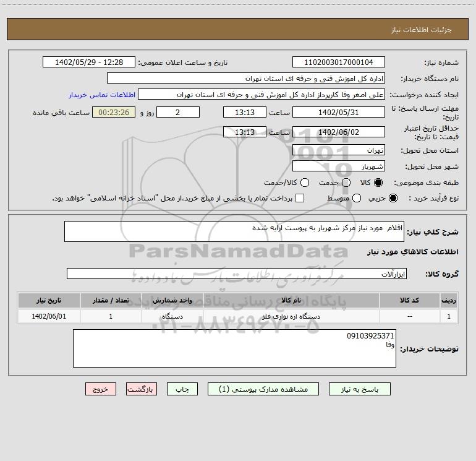Click the تعداد / مقدار column header

coord(111,300)
